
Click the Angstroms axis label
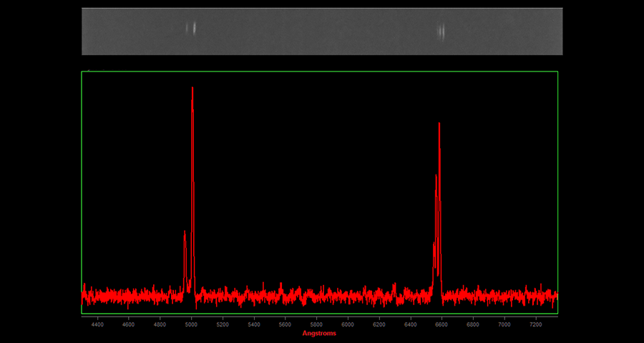pos(319,333)
